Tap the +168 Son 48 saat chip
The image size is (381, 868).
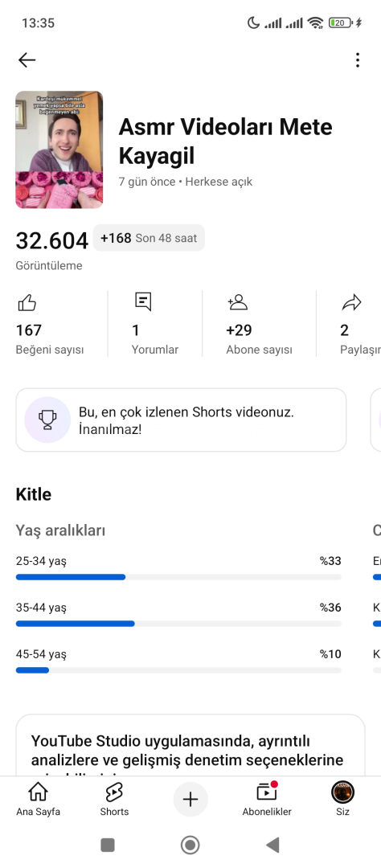coord(149,238)
